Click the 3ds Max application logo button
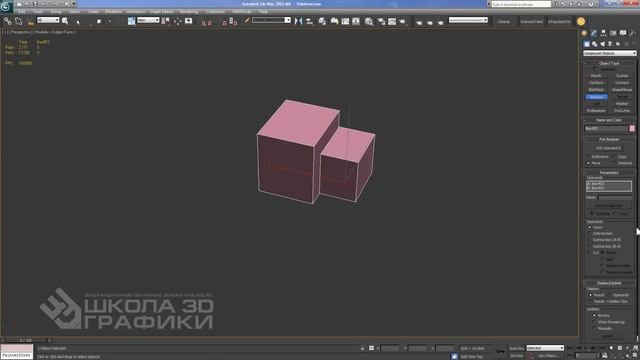 [x=6, y=6]
